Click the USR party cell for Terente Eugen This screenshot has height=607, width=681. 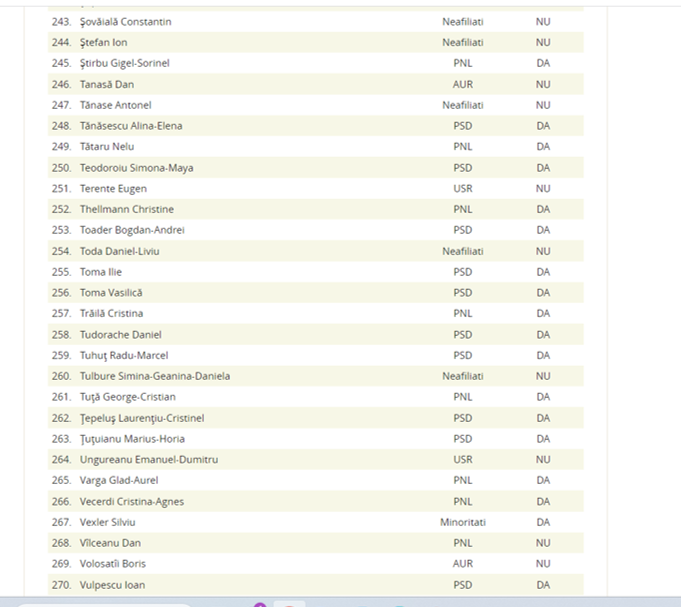462,188
